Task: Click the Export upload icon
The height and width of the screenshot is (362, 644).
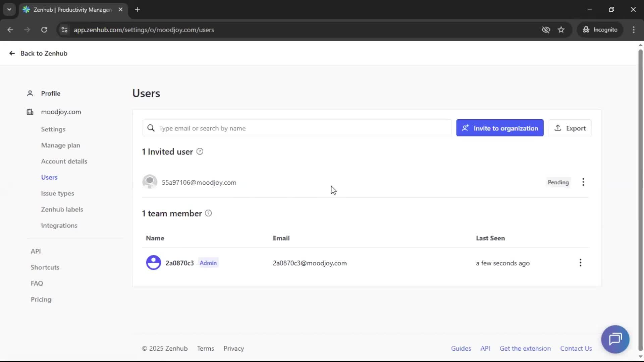Action: tap(558, 128)
